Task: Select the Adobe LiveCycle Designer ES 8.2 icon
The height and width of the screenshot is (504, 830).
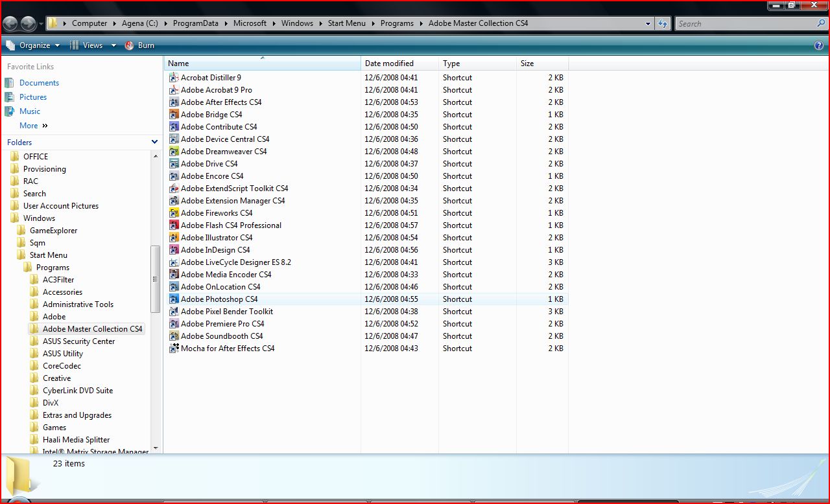Action: pos(174,262)
